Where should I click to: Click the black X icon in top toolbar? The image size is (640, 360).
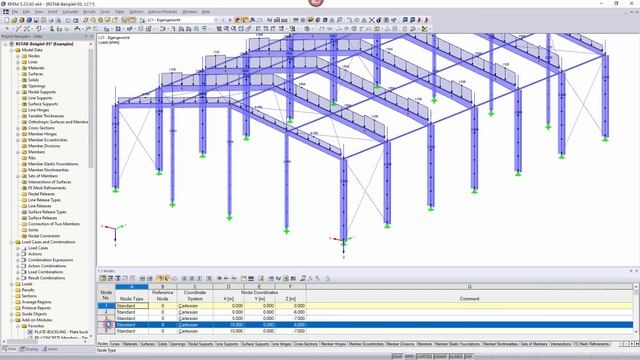(x=371, y=20)
